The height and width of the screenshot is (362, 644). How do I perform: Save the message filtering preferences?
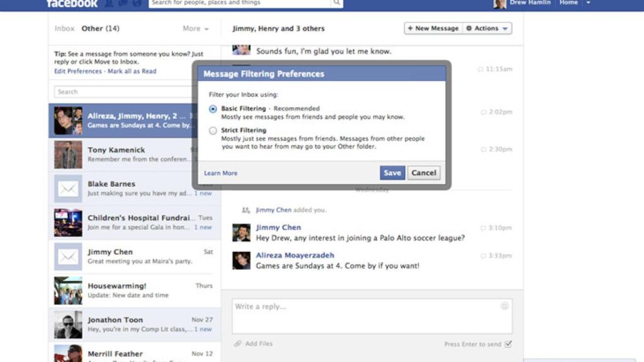[x=392, y=172]
